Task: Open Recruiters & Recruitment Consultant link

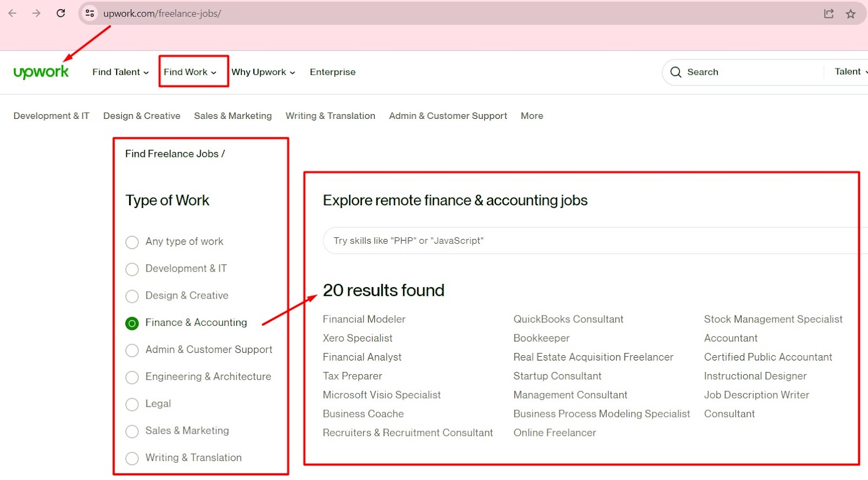Action: coord(407,433)
